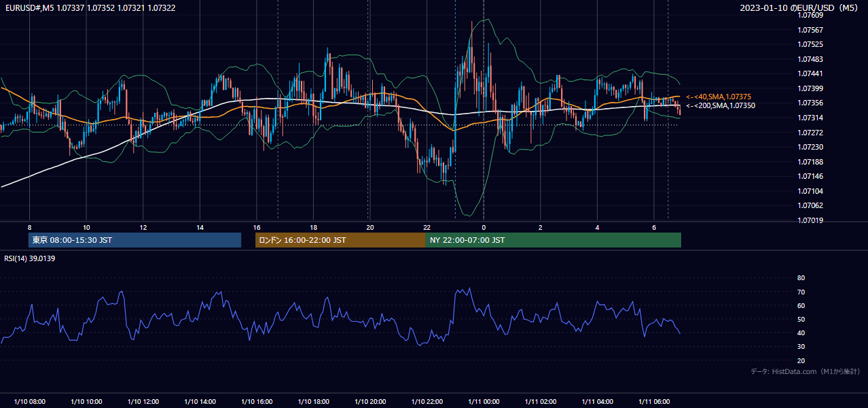
Task: Click hour label 22 under price chart
Action: click(427, 227)
